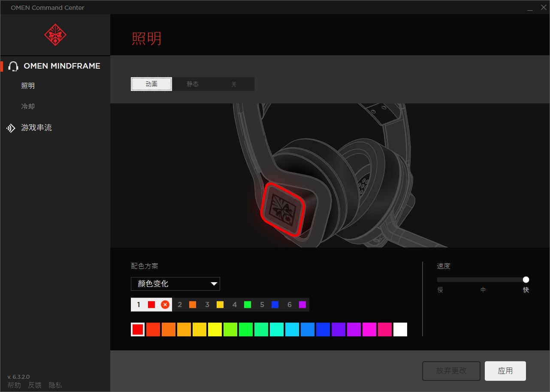The width and height of the screenshot is (550, 392).
Task: Open the 冷却 section in the sidebar
Action: coord(28,106)
